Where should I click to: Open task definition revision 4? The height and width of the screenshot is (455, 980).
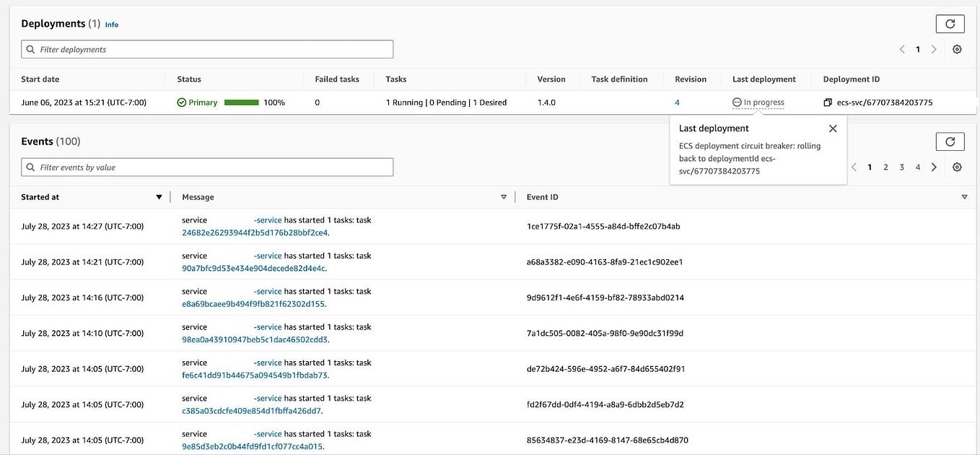[x=676, y=102]
